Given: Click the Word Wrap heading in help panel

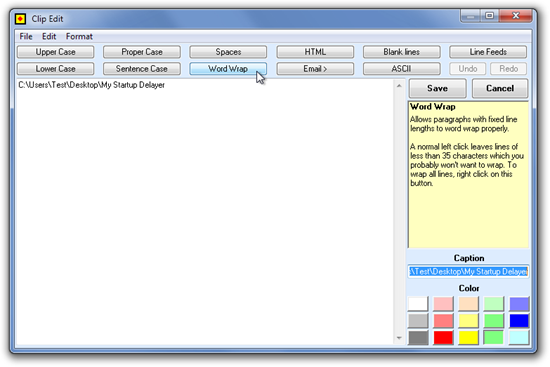Looking at the screenshot, I should tap(433, 107).
